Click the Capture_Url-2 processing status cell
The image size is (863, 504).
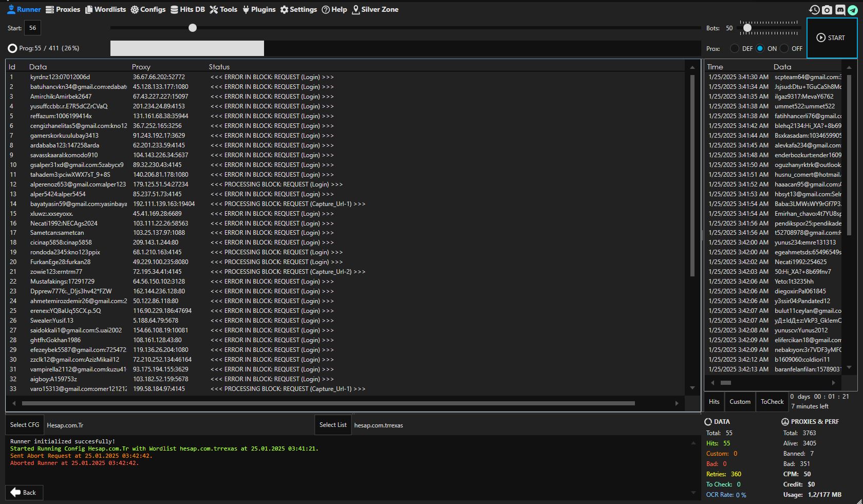click(288, 272)
